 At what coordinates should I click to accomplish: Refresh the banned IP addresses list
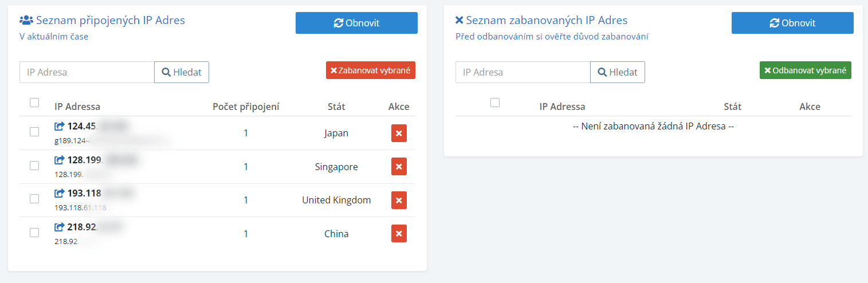click(x=792, y=23)
